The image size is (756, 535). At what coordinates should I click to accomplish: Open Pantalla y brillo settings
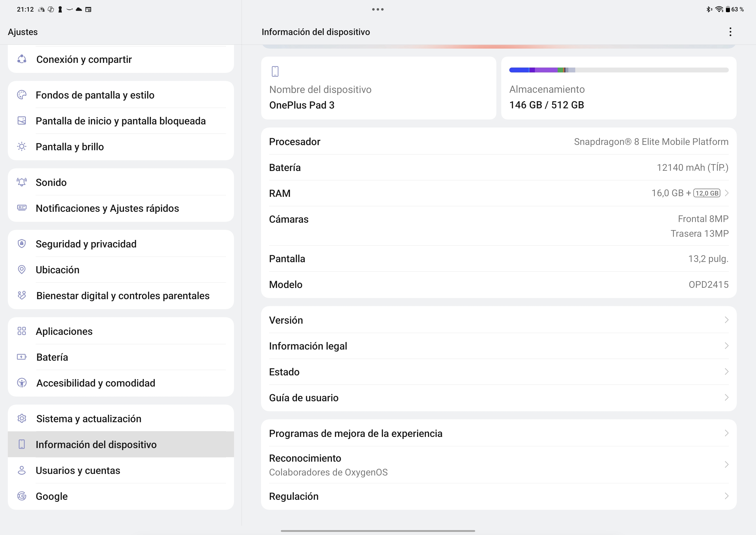[121, 147]
